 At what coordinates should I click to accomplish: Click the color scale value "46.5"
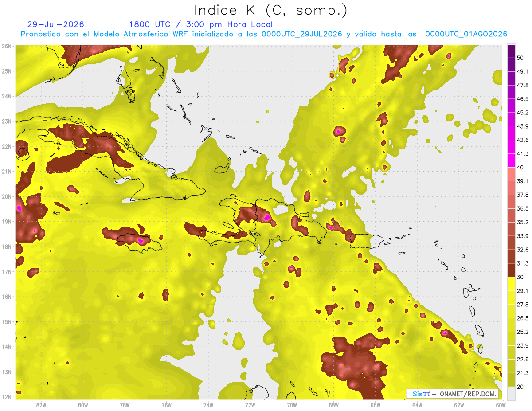click(x=523, y=99)
